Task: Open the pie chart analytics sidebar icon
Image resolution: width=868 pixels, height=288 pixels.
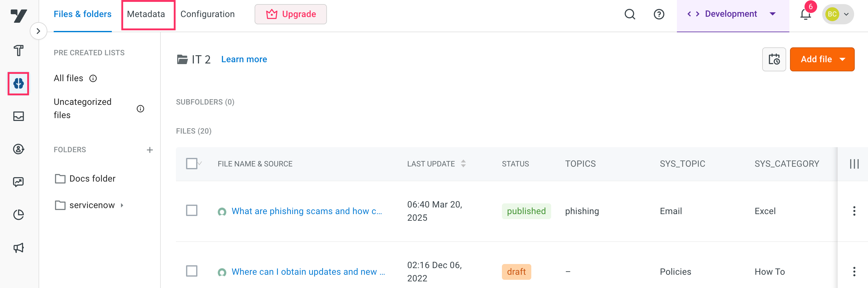Action: 19,215
